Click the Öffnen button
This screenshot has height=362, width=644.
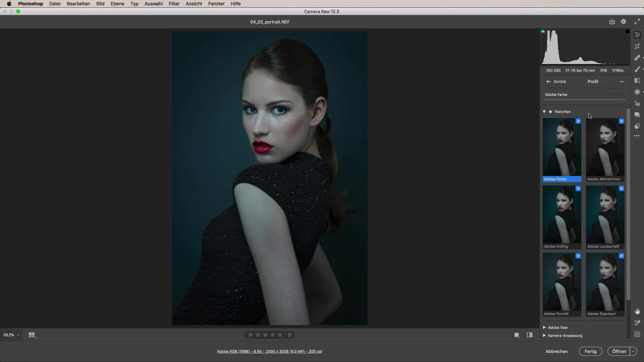[x=619, y=351]
